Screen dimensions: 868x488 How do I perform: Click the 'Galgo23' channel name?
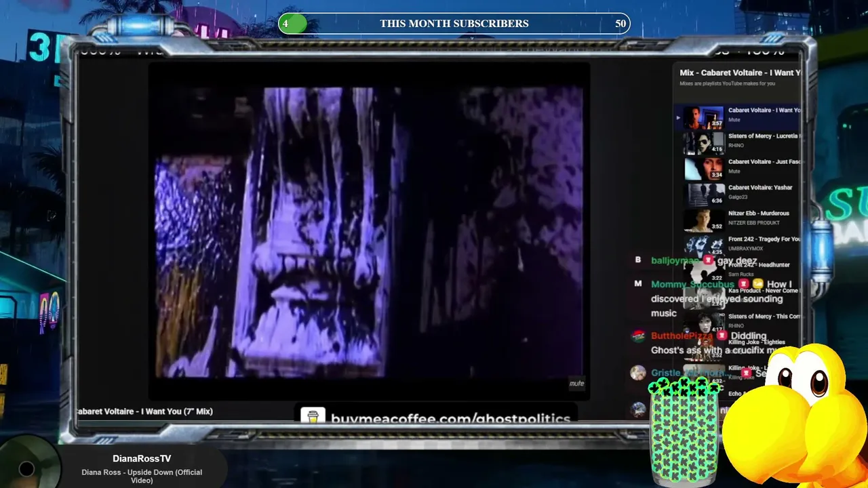click(738, 197)
